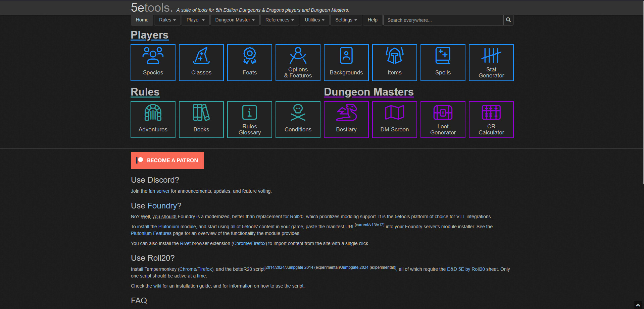Image resolution: width=644 pixels, height=309 pixels.
Task: Open the Species page tile
Action: pos(153,63)
